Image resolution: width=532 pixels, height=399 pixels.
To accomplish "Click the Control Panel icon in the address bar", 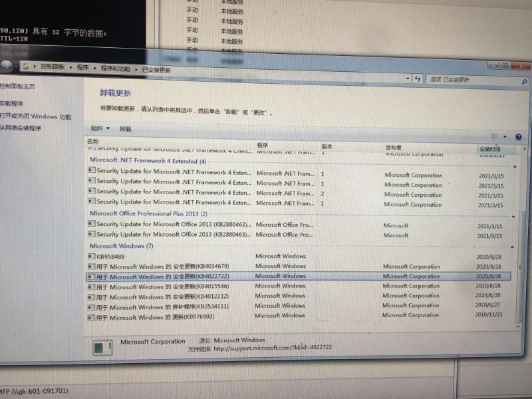I will point(25,66).
